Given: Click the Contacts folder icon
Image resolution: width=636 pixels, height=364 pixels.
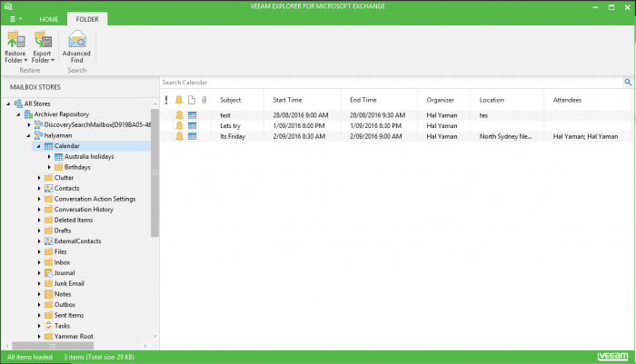Looking at the screenshot, I should tap(49, 188).
